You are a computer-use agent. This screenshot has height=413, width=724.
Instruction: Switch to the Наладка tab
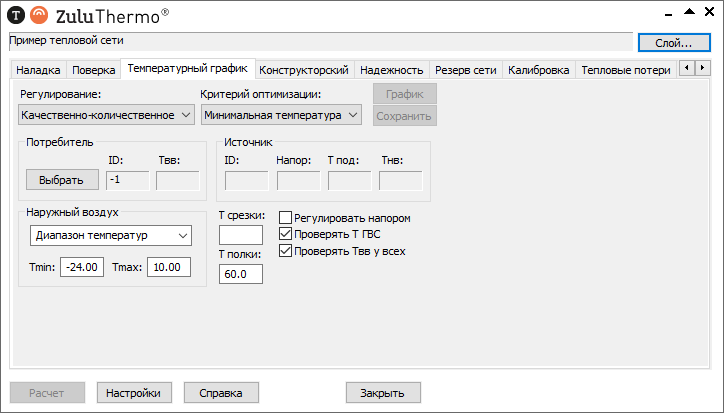38,70
